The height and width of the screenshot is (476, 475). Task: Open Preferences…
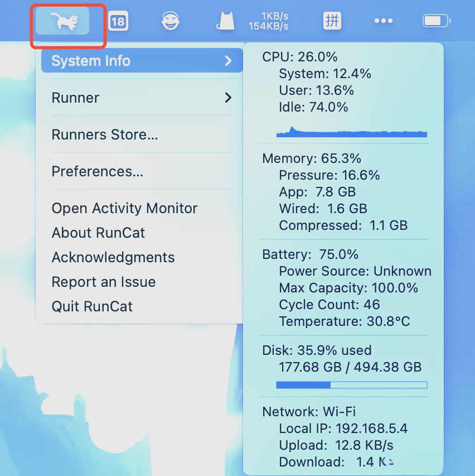pos(98,171)
